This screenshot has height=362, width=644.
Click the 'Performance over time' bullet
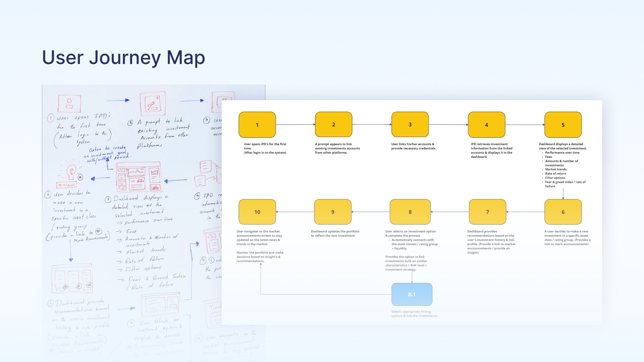[x=562, y=153]
